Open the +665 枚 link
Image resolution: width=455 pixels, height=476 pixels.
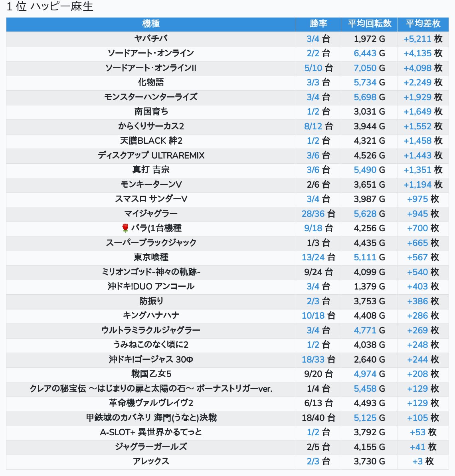point(417,243)
